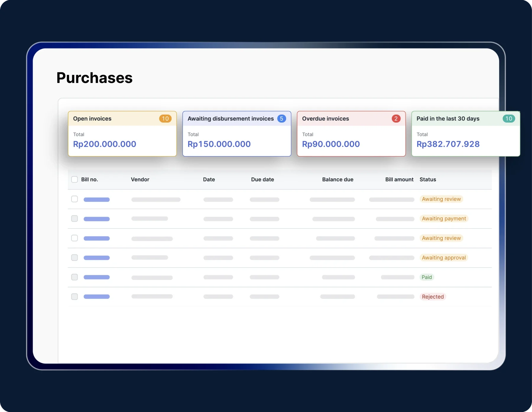
Task: Select the Rejected row's checkbox
Action: 74,297
